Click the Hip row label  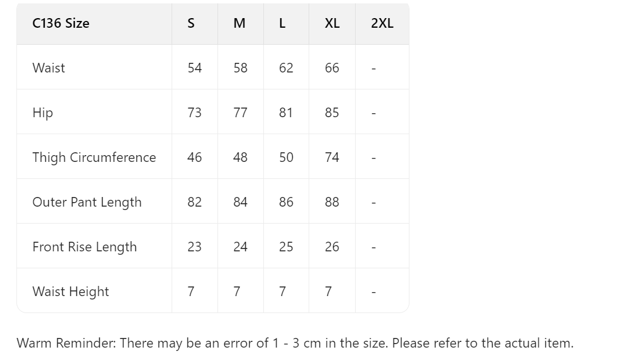tap(43, 113)
